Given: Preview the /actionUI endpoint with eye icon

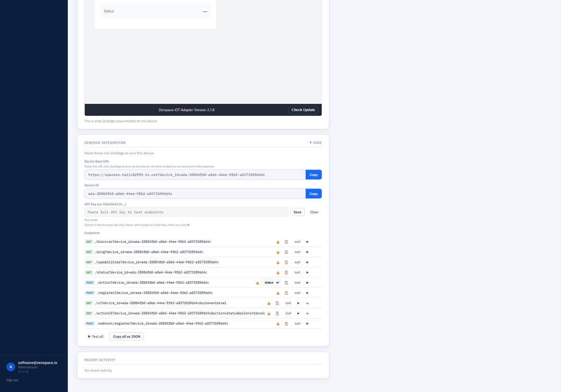Looking at the screenshot, I should (x=307, y=314).
